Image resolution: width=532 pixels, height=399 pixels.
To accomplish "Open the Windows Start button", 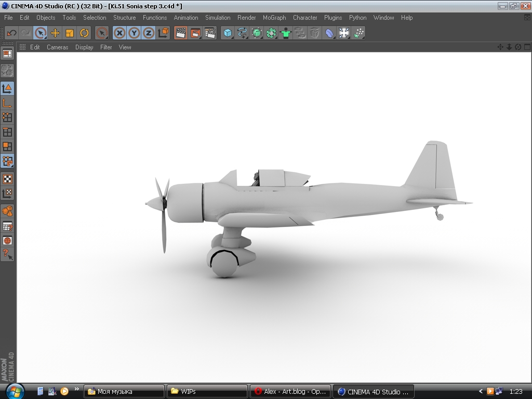I will click(x=14, y=391).
